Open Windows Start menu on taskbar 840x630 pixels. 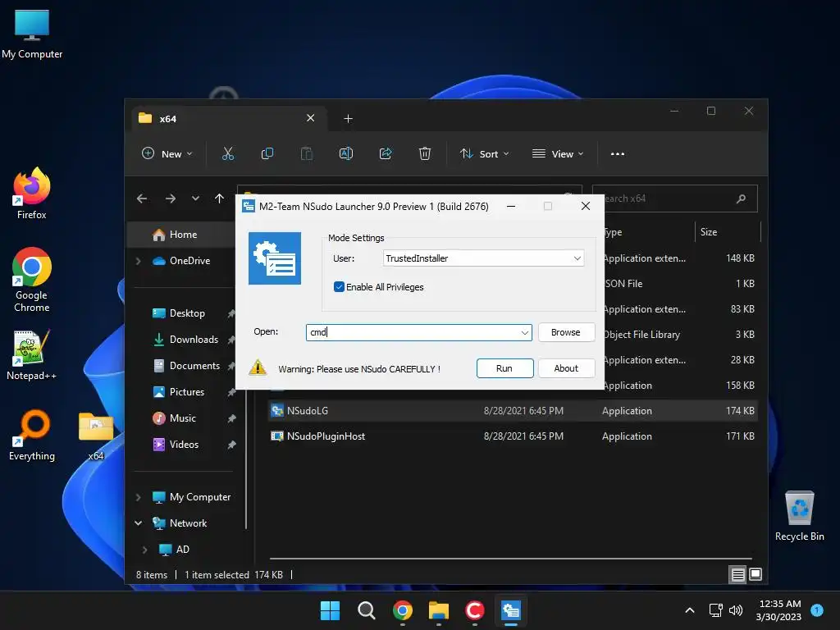pos(330,610)
